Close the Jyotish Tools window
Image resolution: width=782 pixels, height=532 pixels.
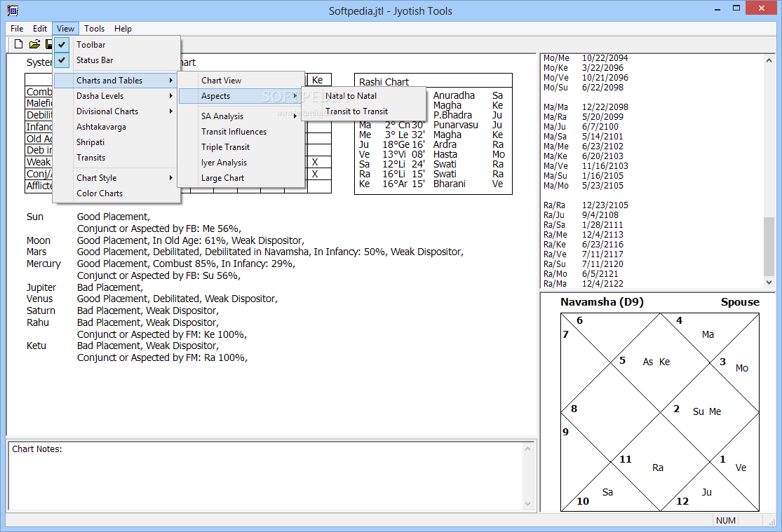(x=761, y=8)
